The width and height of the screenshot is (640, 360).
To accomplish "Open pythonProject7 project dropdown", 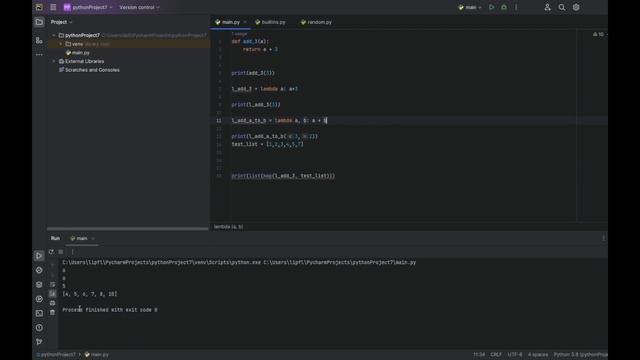I will pos(88,7).
